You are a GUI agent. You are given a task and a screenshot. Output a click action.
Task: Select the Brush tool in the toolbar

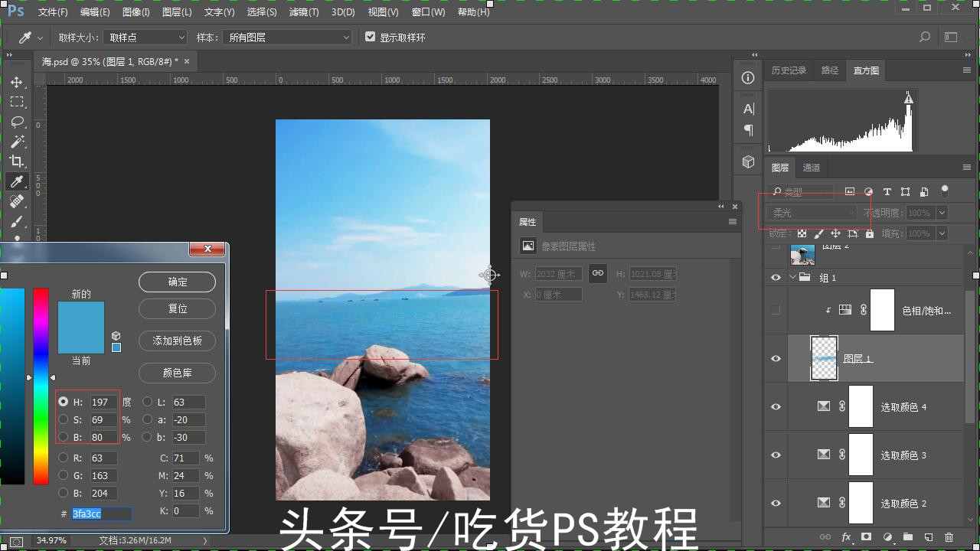point(17,221)
